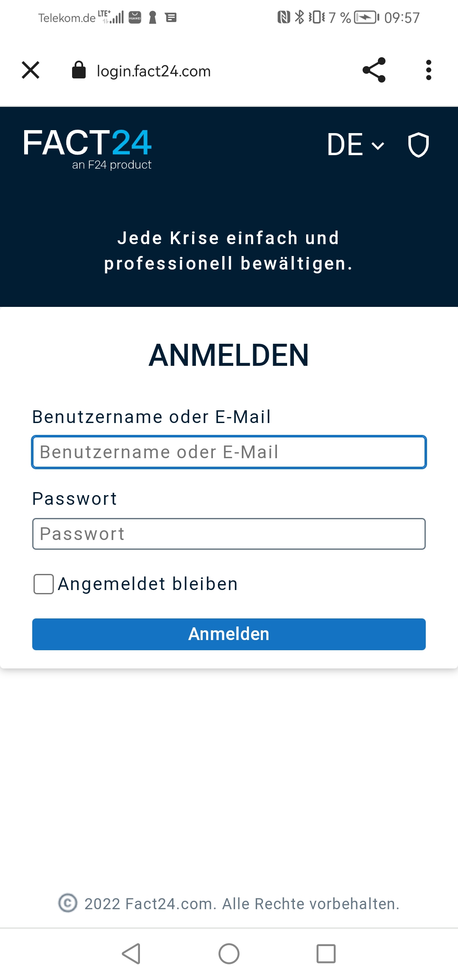Close the page with the X button
Viewport: 458px width, 980px height.
click(x=30, y=70)
